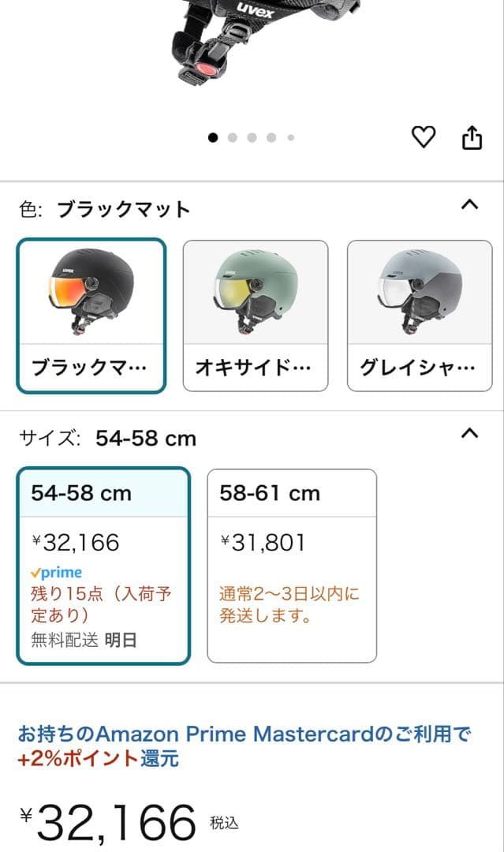Image resolution: width=504 pixels, height=852 pixels.
Task: Tap the first carousel dot
Action: click(212, 136)
